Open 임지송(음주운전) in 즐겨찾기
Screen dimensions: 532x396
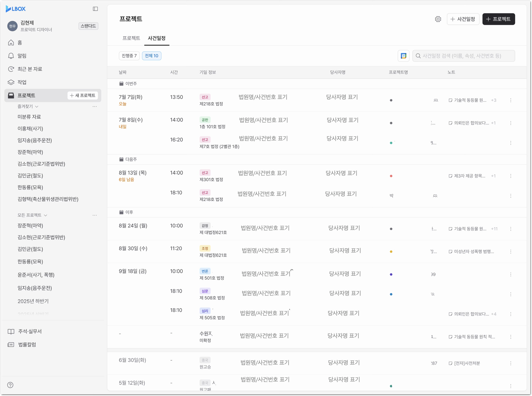coord(35,140)
